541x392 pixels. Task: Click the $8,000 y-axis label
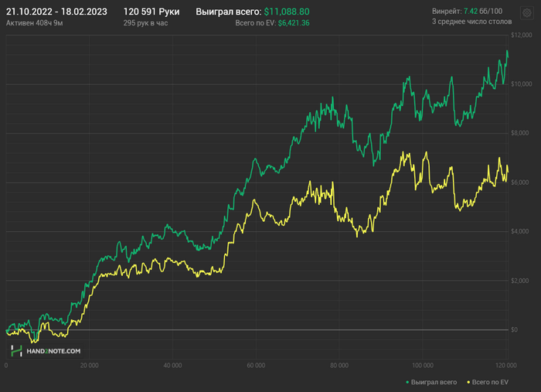click(520, 133)
